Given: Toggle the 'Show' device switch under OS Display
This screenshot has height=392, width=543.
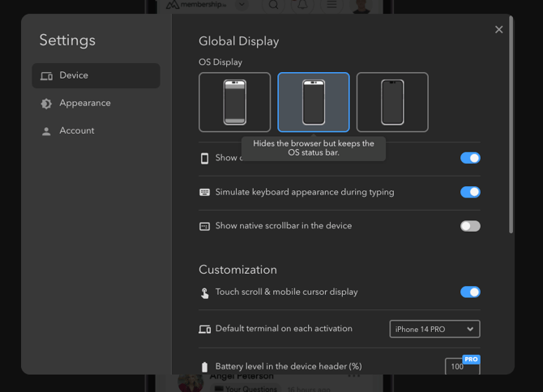Looking at the screenshot, I should click(470, 158).
